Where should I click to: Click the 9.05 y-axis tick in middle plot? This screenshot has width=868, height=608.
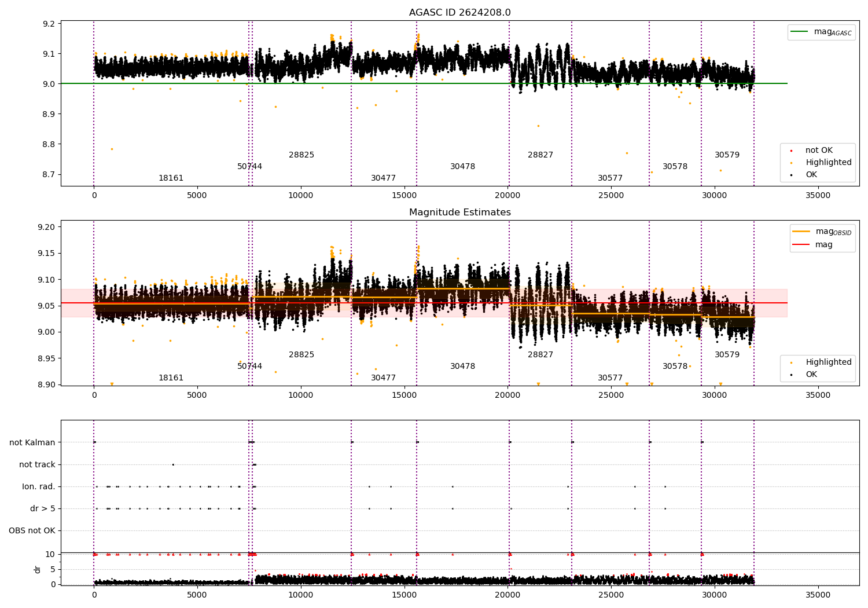click(47, 306)
